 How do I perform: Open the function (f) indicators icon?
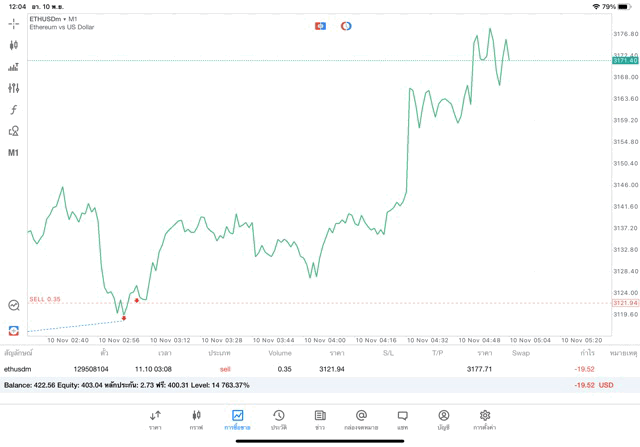tap(13, 110)
